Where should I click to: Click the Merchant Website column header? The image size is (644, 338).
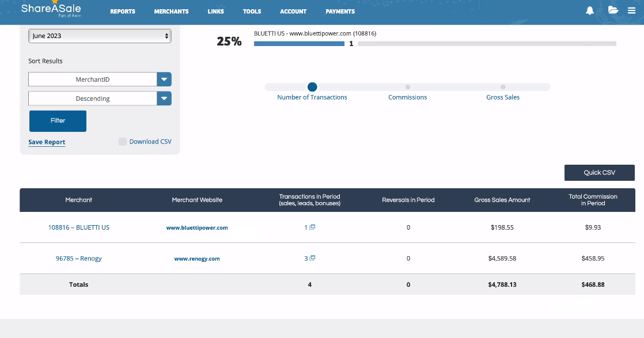[x=197, y=200]
